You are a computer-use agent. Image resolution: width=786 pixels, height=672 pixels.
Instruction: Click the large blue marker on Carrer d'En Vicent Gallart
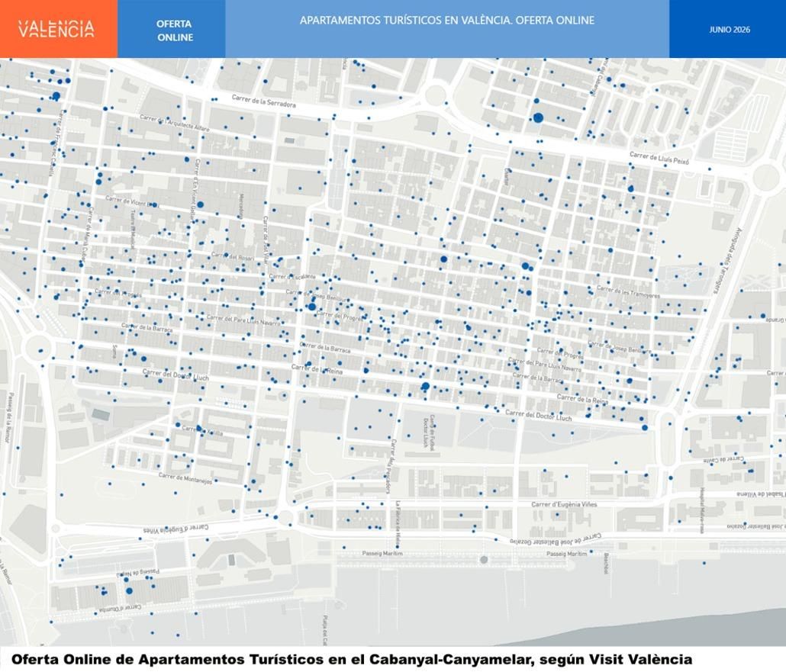tap(201, 204)
